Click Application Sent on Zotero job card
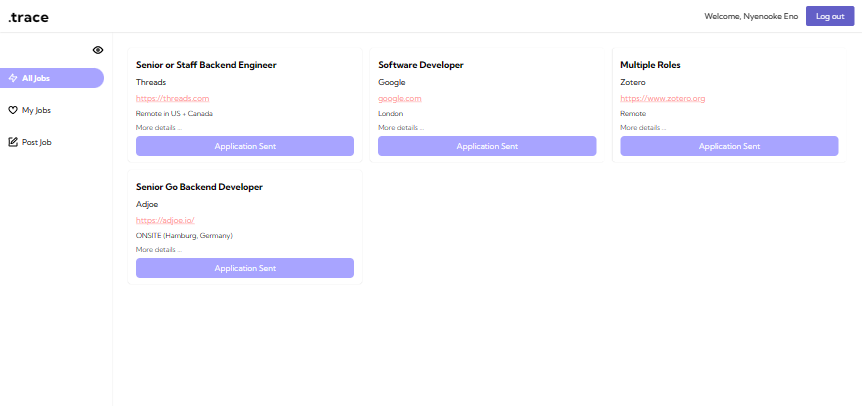 [x=729, y=146]
